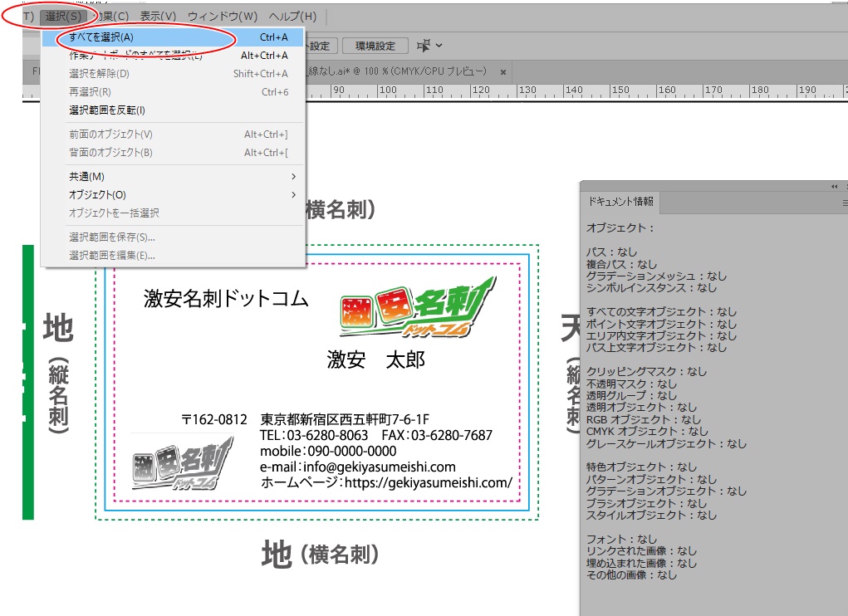Select the grayscale 激安名刺 logo on the card

click(184, 463)
